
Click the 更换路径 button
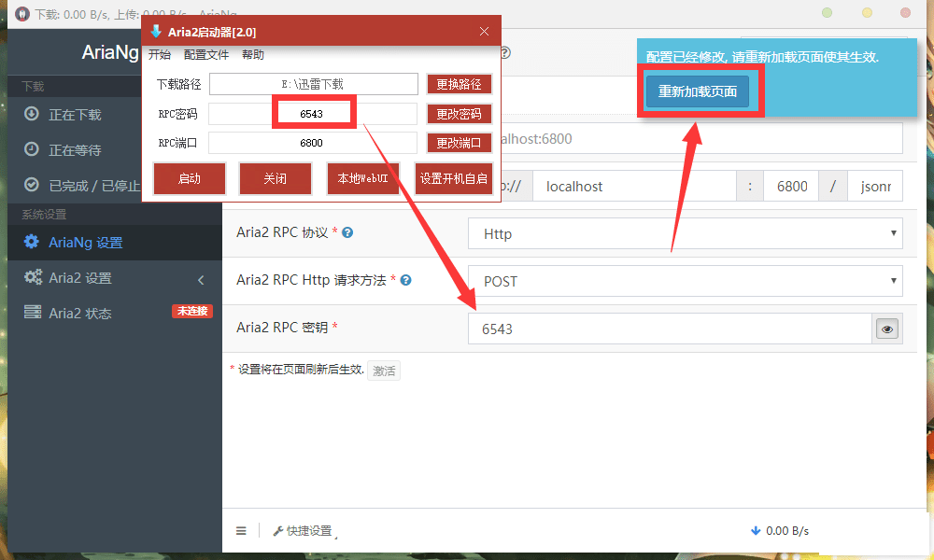459,85
